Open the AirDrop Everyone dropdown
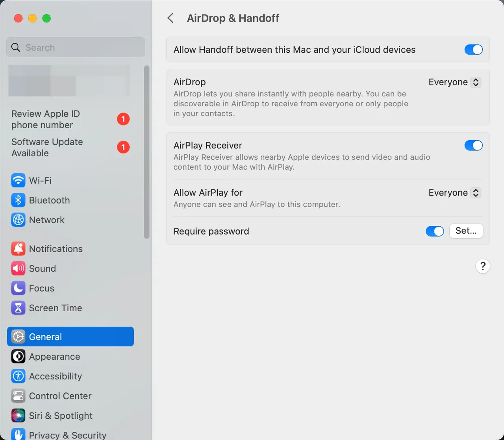504x440 pixels. 455,82
